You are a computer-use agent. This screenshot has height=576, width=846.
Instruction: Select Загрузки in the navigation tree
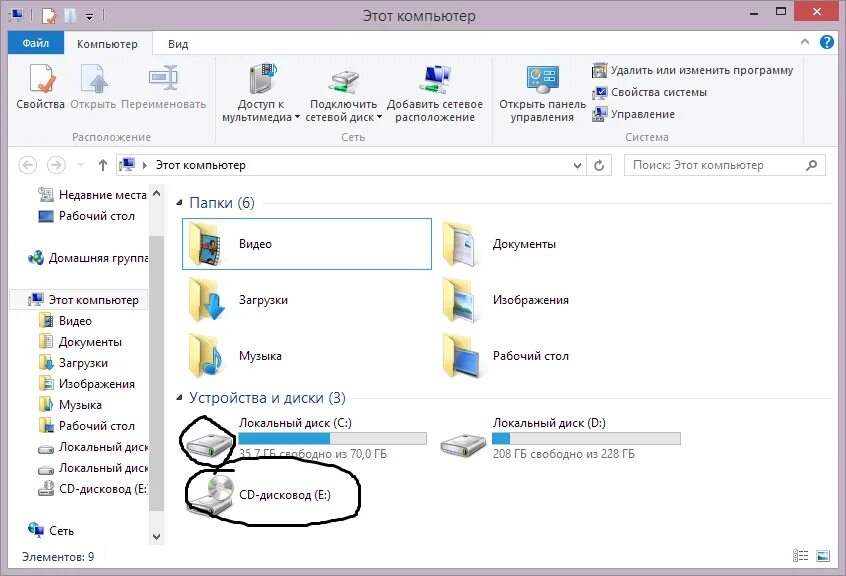pyautogui.click(x=73, y=363)
